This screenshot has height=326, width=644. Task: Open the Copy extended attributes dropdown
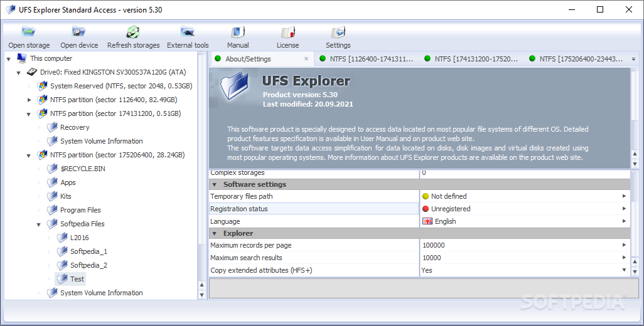(x=624, y=270)
